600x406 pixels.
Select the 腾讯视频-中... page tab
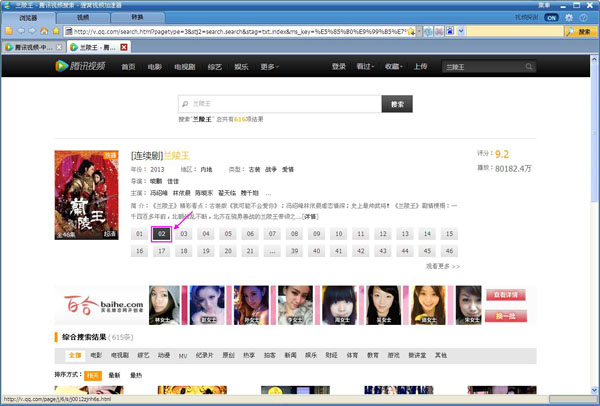pyautogui.click(x=33, y=47)
